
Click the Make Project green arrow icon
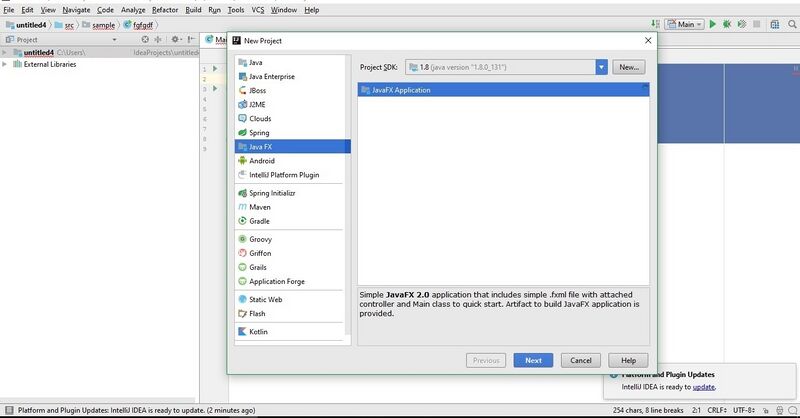pos(656,24)
